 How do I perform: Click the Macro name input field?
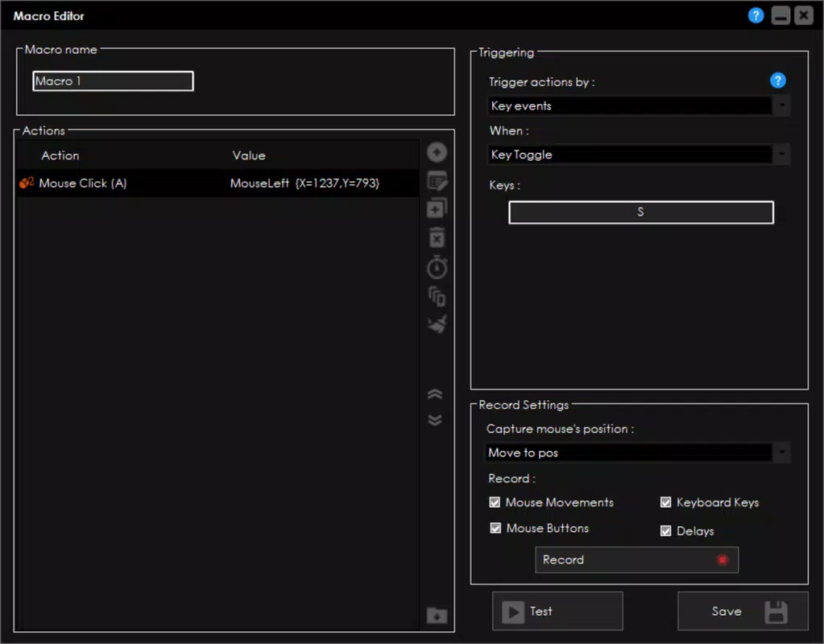click(113, 80)
